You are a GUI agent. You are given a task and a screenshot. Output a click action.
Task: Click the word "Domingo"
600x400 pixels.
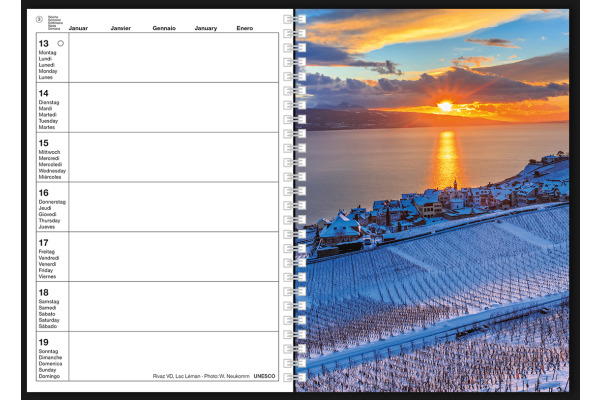pos(49,376)
